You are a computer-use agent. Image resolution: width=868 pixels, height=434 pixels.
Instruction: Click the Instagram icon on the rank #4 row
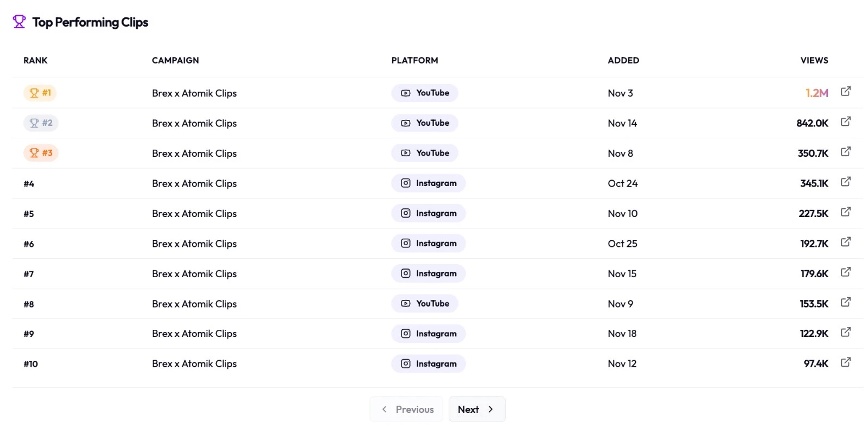tap(405, 183)
